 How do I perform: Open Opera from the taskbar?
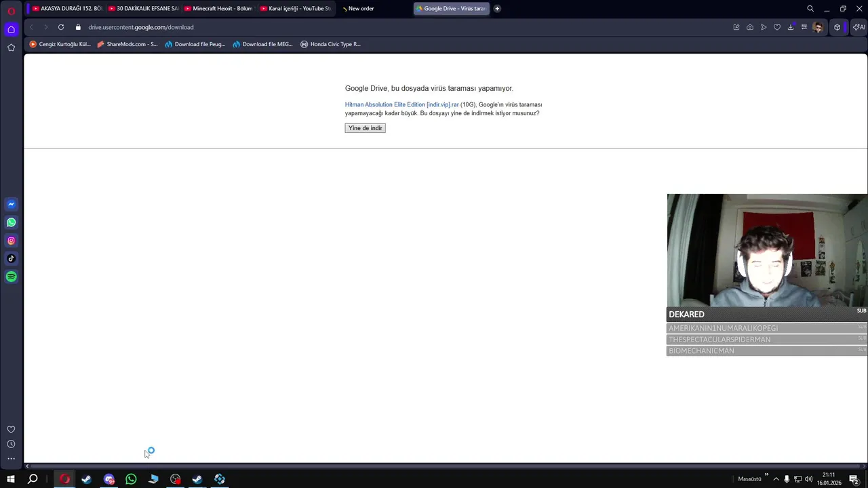tap(64, 479)
